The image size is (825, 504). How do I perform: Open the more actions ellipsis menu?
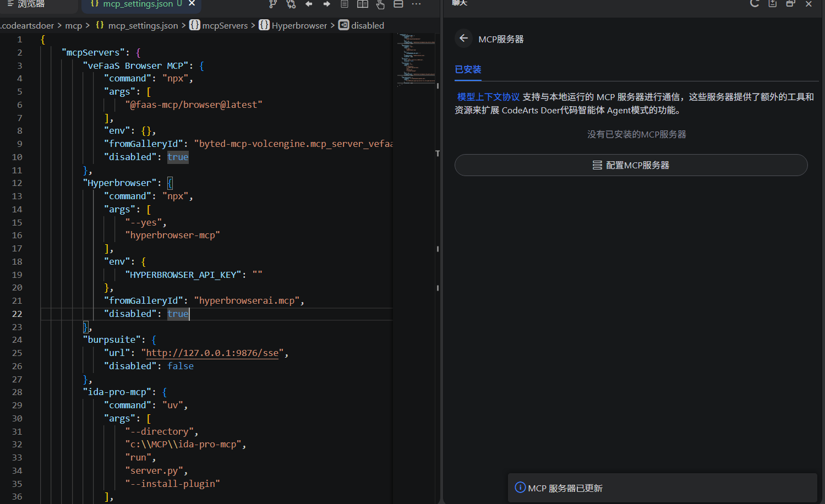point(416,4)
